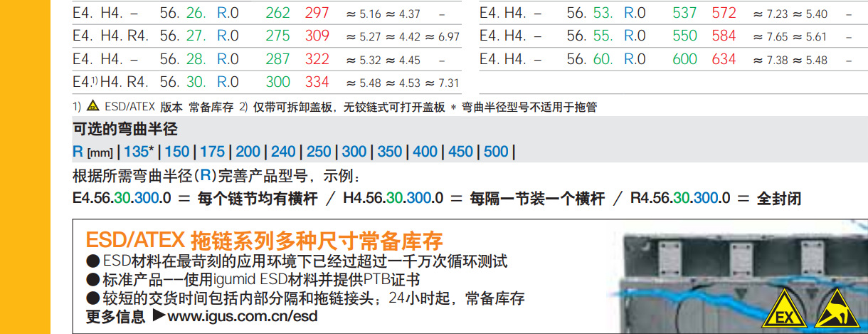Select bend radius value 240
The height and width of the screenshot is (334, 868).
point(283,152)
